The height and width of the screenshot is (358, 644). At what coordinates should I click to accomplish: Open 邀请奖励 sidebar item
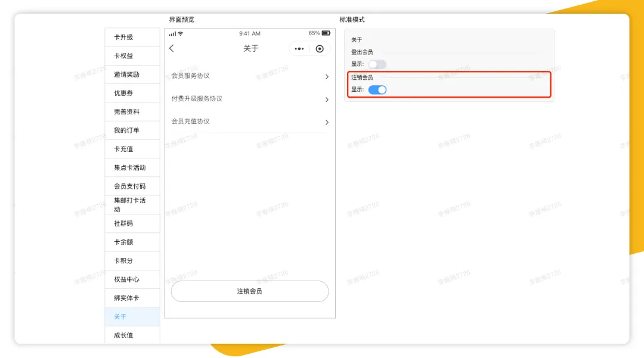(x=132, y=74)
